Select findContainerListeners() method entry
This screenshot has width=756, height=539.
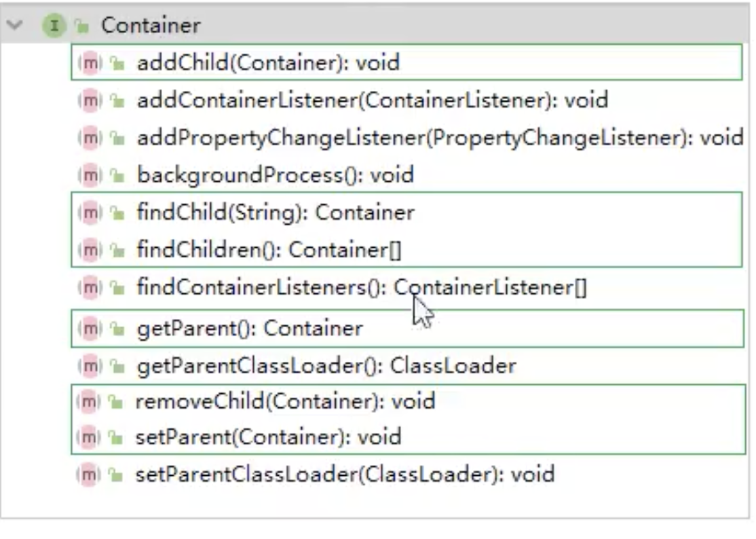[x=362, y=287]
